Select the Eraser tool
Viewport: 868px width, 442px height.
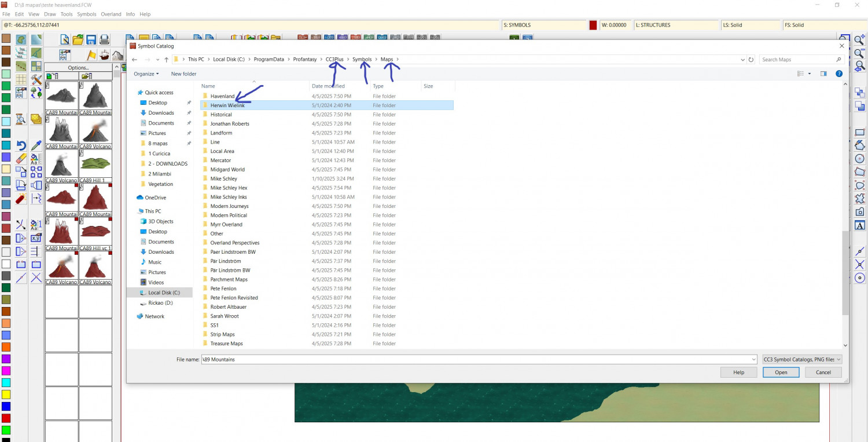(x=21, y=159)
